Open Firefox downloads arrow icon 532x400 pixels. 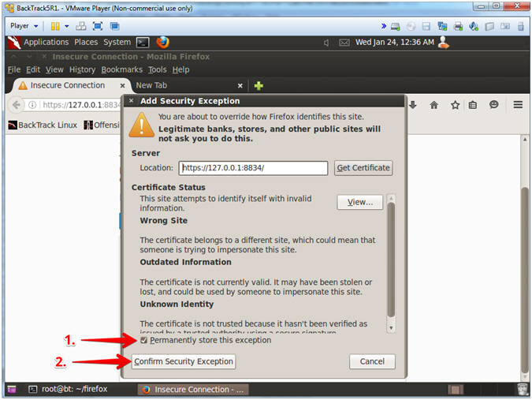click(x=412, y=105)
